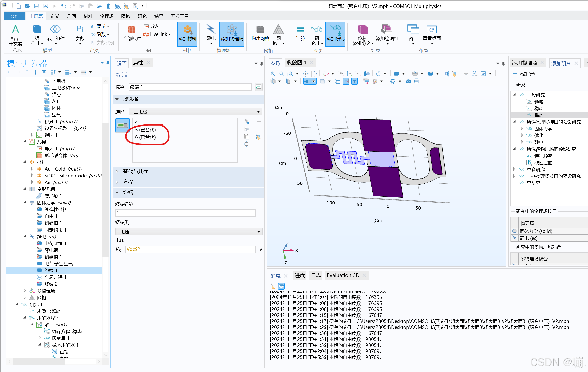
Task: Open the 物理场 ribbon tab
Action: pyautogui.click(x=107, y=16)
